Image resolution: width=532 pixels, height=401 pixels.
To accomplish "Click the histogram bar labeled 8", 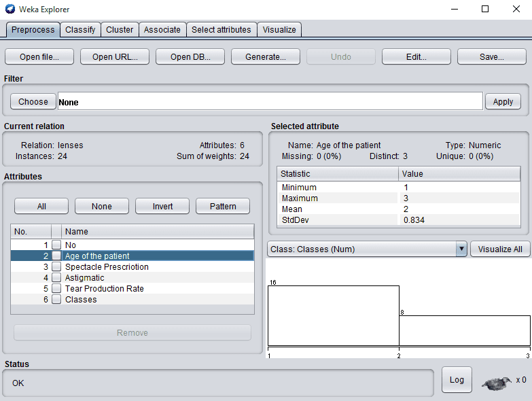I will tap(465, 330).
